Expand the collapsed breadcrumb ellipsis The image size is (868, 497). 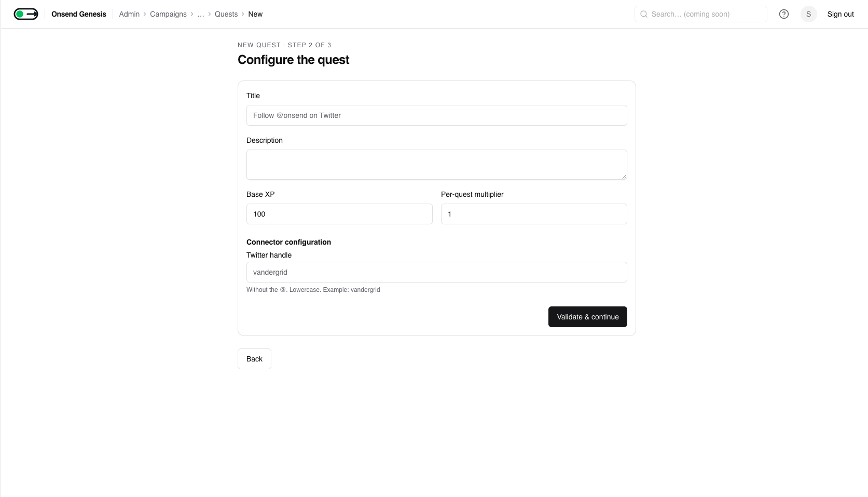201,14
